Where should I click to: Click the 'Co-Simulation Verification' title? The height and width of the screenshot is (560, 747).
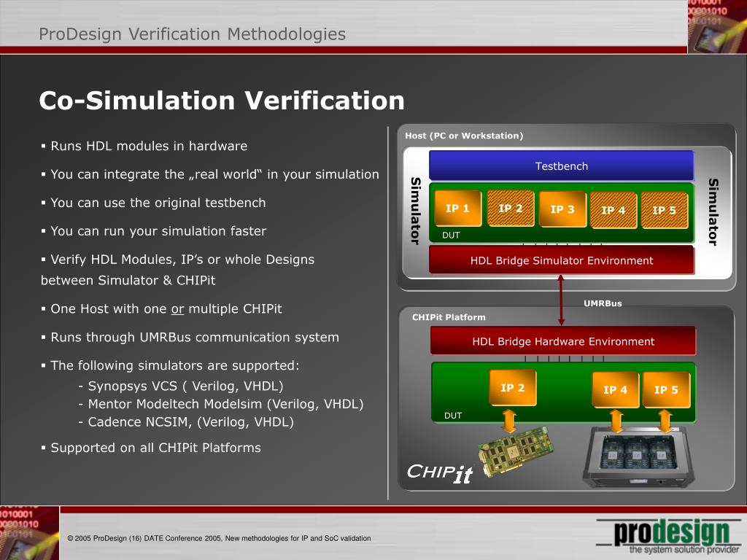pyautogui.click(x=222, y=101)
